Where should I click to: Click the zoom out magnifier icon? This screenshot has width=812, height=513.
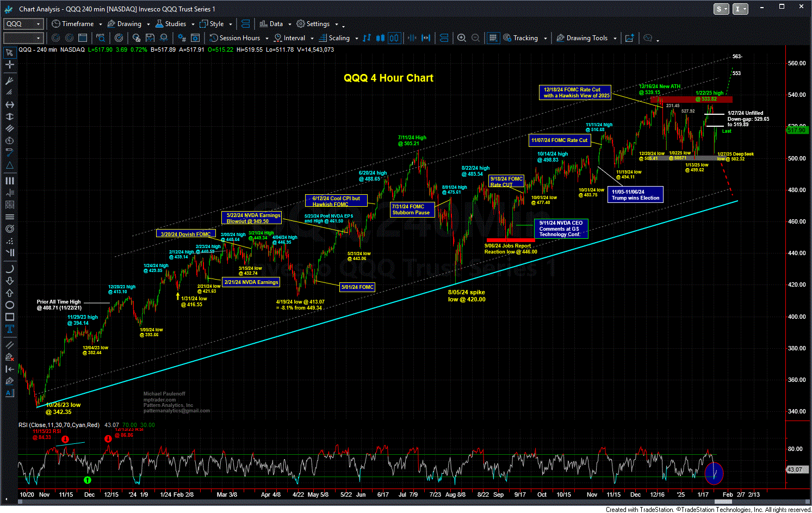475,38
